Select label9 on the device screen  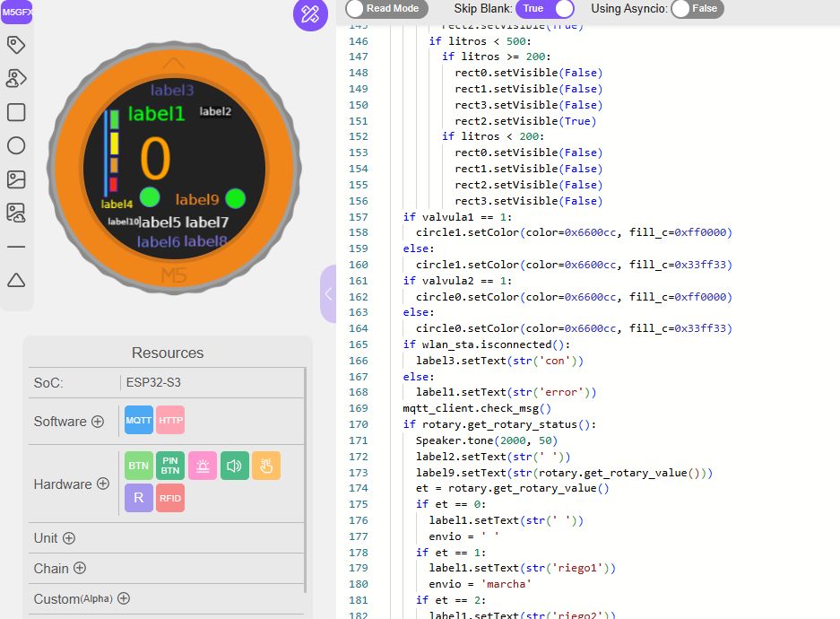click(x=197, y=199)
